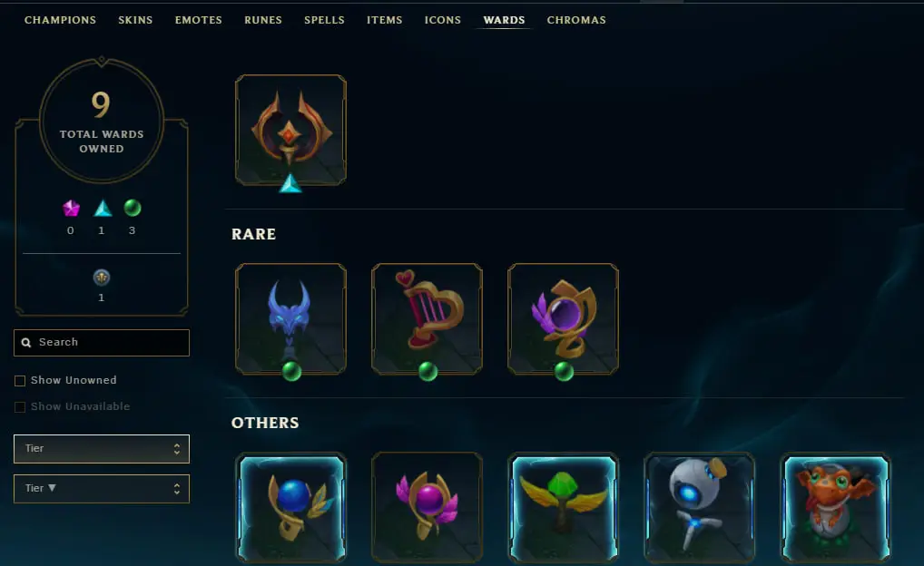The width and height of the screenshot is (924, 566).
Task: Select the magenta orb winged ward
Action: click(427, 507)
